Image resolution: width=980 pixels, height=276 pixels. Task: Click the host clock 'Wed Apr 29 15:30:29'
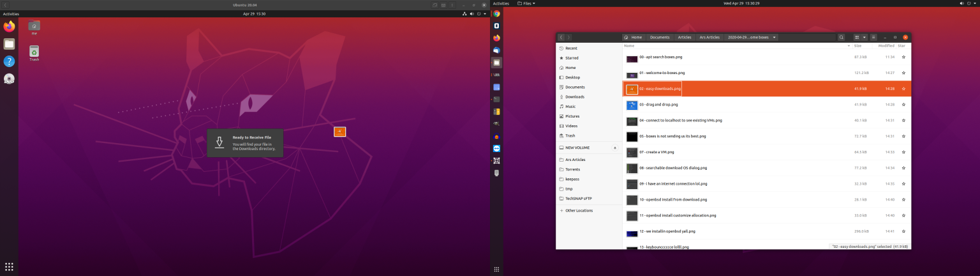coord(741,3)
